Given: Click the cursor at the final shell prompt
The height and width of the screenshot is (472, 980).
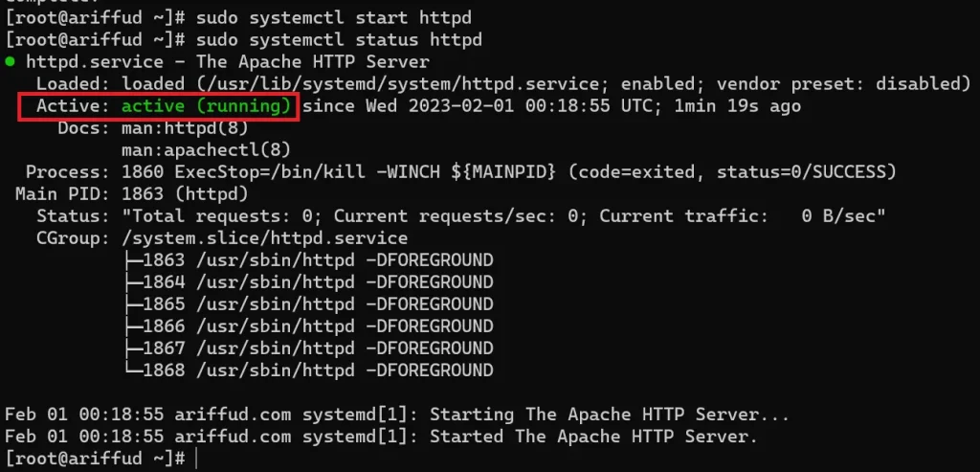Looking at the screenshot, I should [196, 459].
